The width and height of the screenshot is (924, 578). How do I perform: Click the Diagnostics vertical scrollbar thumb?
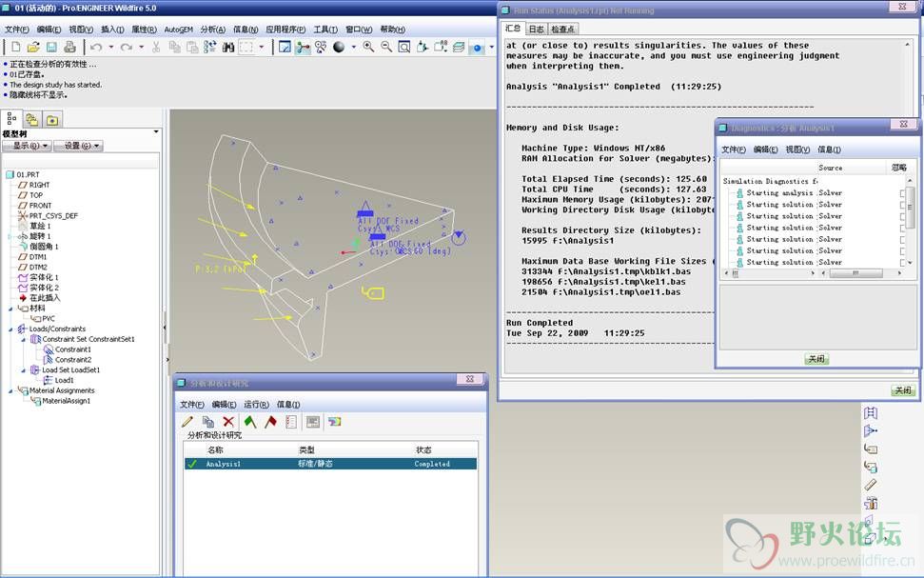910,207
